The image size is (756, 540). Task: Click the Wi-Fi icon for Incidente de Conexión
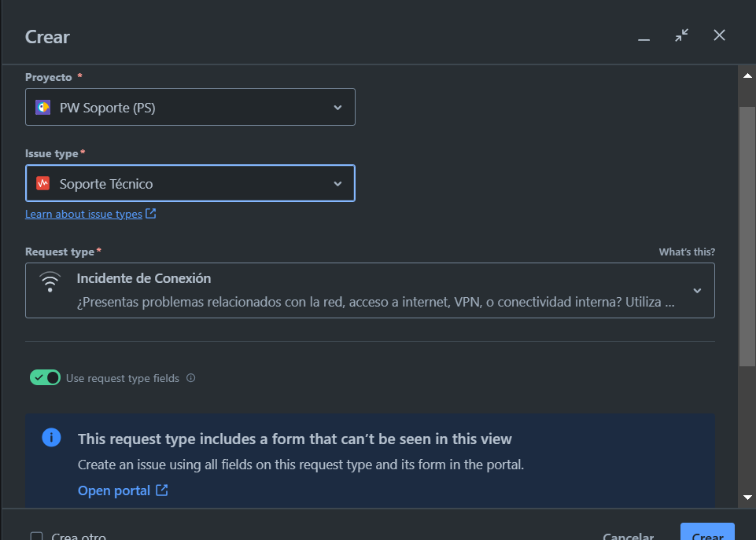click(x=50, y=281)
